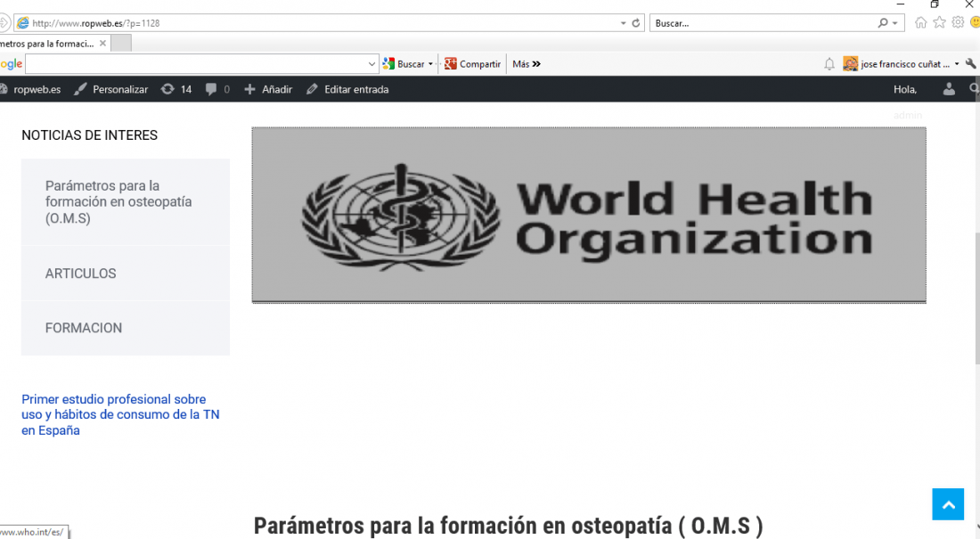Image resolution: width=980 pixels, height=539 pixels.
Task: Click the search magnifier icon in Buscar box
Action: [x=883, y=23]
